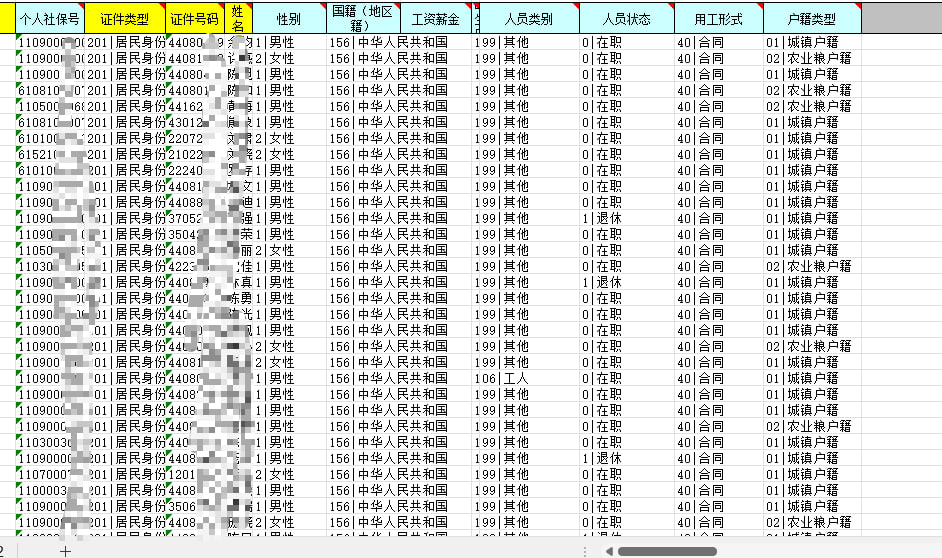Click the add new sheet plus icon
This screenshot has height=558, width=942.
click(65, 551)
